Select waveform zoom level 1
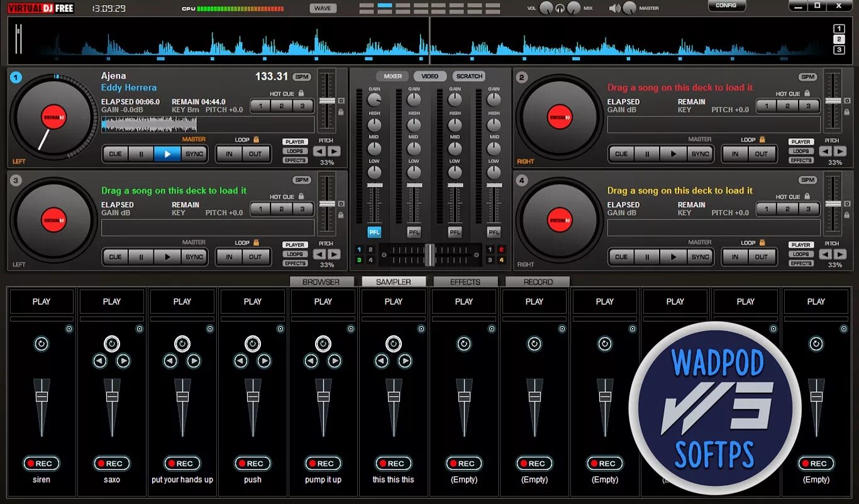 (839, 28)
